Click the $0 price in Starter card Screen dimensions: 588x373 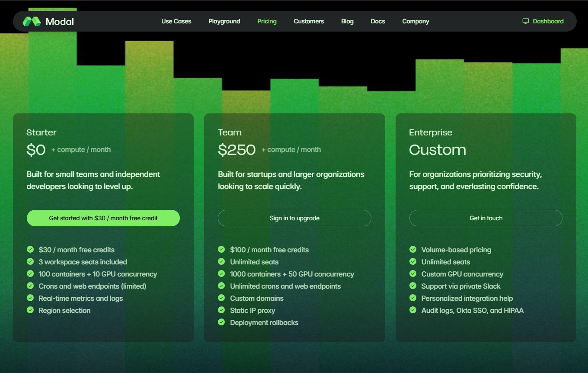click(x=36, y=150)
